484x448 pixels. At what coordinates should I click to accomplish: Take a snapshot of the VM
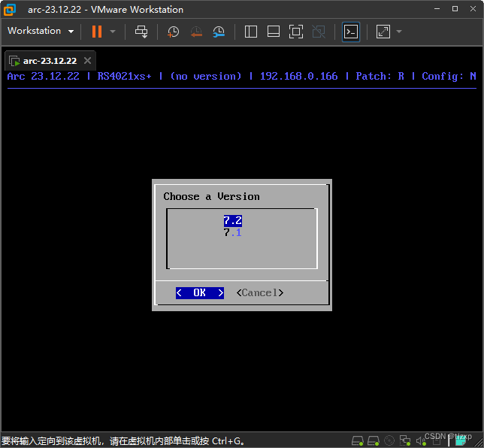point(173,32)
